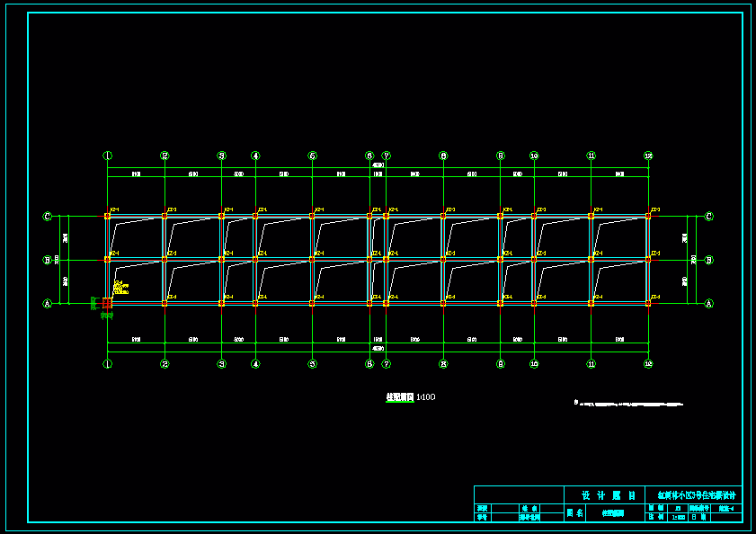The image size is (756, 534).
Task: Select the top grid axis bubble numbered 4
Action: (x=255, y=156)
